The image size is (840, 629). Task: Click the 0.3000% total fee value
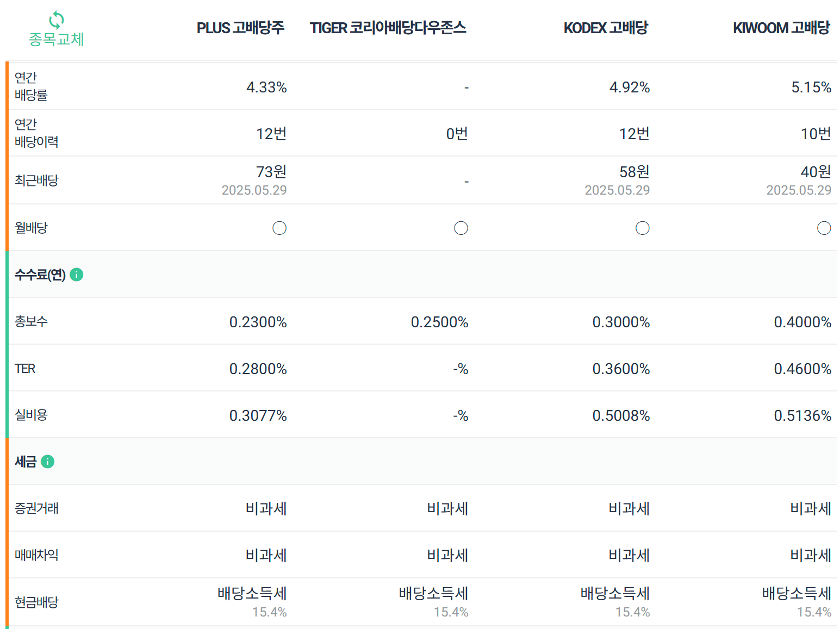[x=621, y=322]
